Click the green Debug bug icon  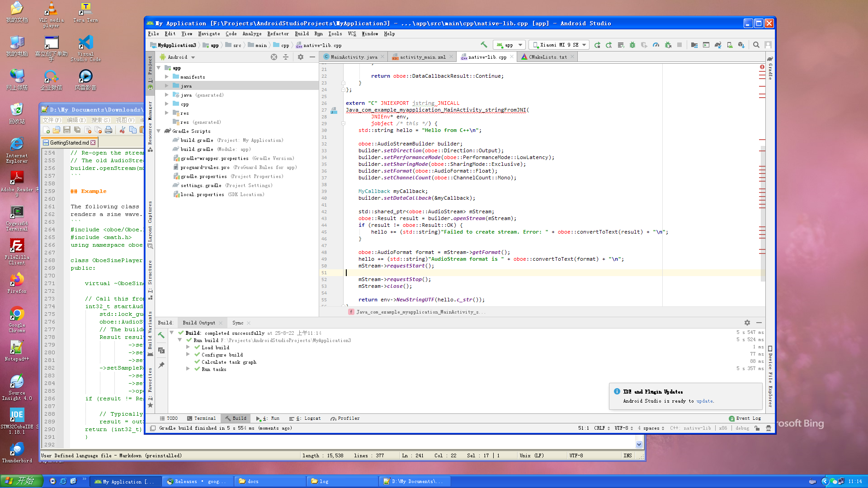pyautogui.click(x=632, y=45)
